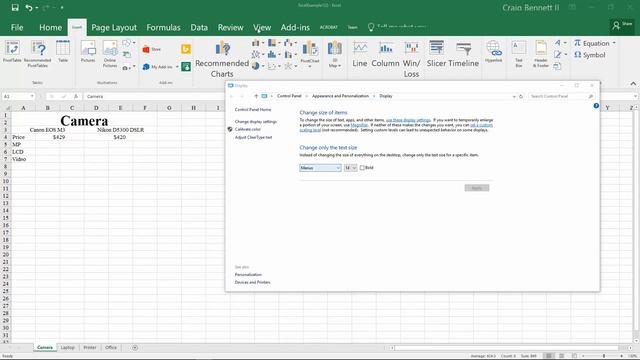
Task: Click Calibrate color link
Action: click(247, 129)
